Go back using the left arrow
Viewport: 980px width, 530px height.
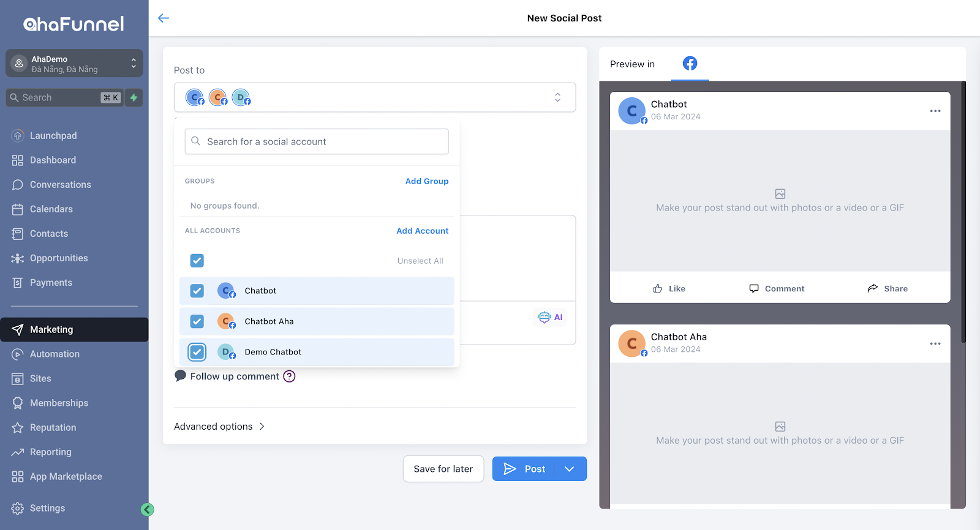[x=164, y=18]
